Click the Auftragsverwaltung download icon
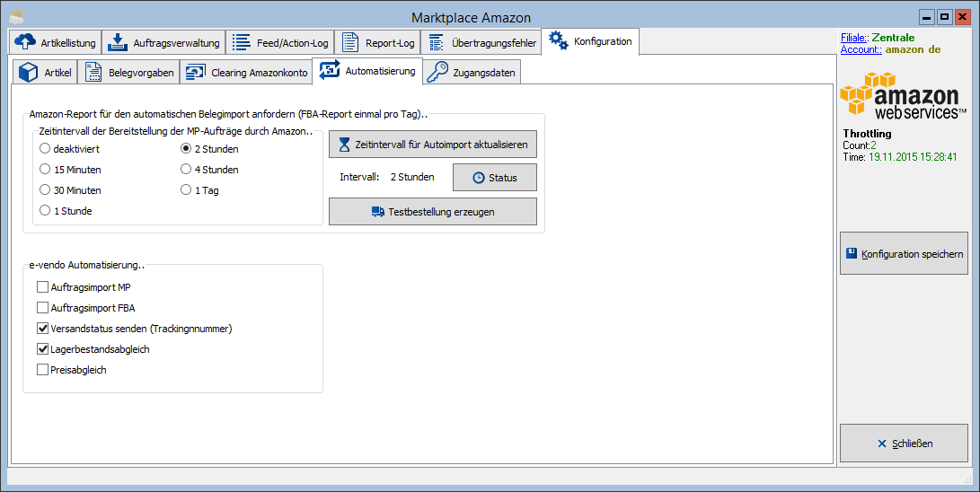Screen dimensions: 980x492 118,42
